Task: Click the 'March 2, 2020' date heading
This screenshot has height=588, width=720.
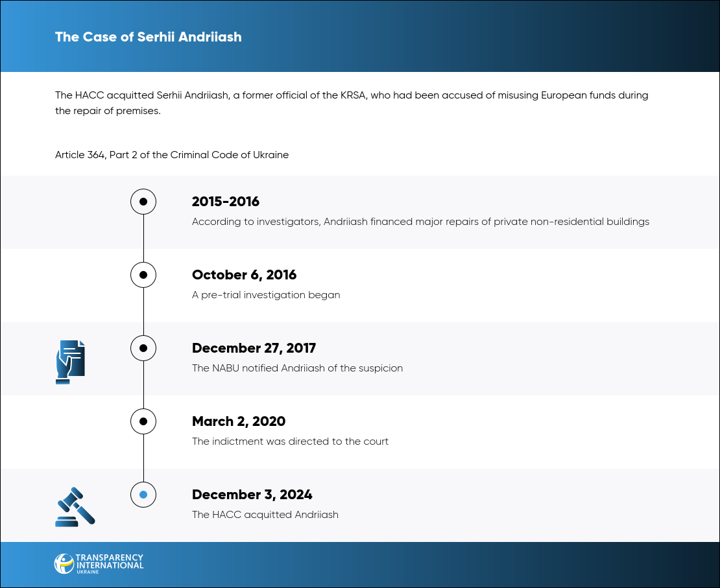Action: tap(239, 421)
